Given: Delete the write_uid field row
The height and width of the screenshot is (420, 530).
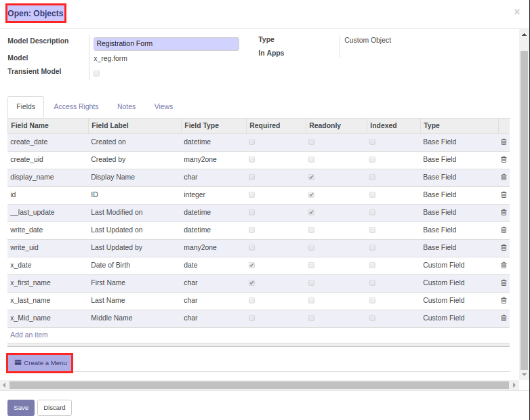Looking at the screenshot, I should [x=504, y=248].
